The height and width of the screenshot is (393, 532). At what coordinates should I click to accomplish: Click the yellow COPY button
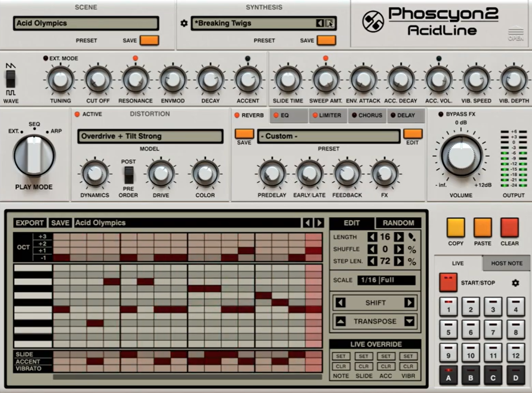tap(456, 227)
